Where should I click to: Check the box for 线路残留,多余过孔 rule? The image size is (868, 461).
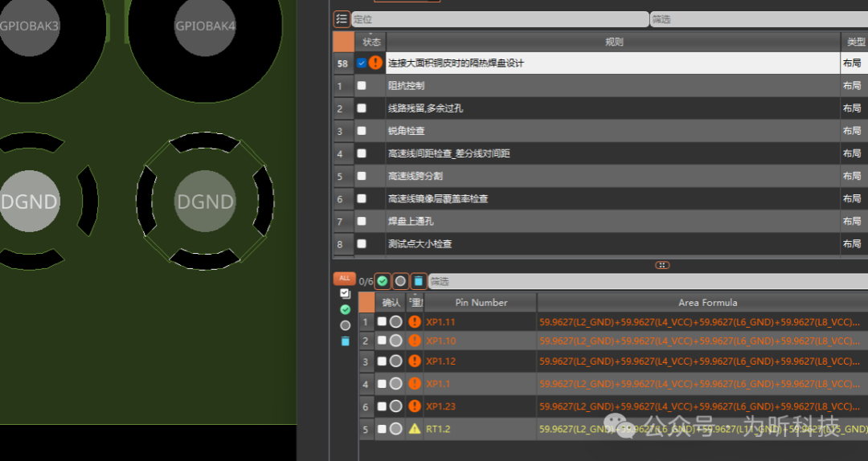pos(362,108)
